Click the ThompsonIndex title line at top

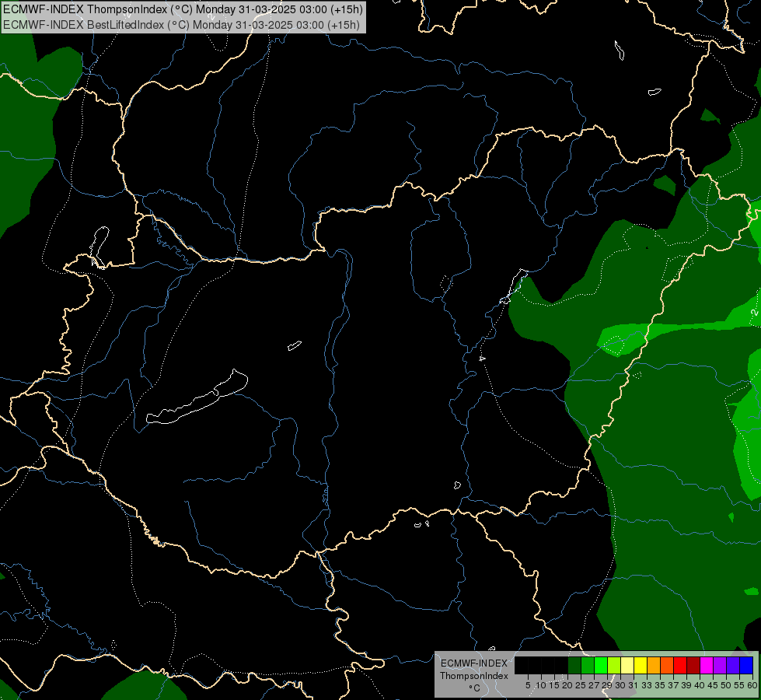tap(183, 9)
